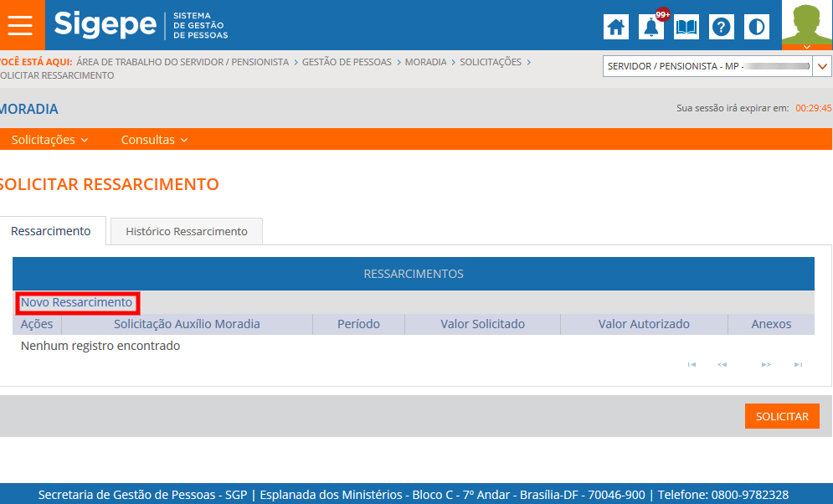This screenshot has width=833, height=504.
Task: Open the manual book icon
Action: [x=686, y=27]
